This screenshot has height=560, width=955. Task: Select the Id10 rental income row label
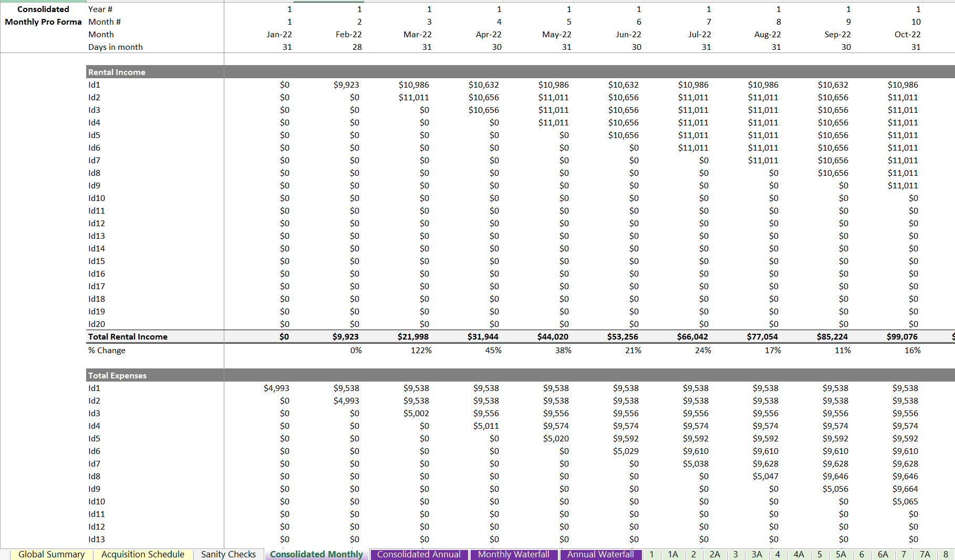[x=97, y=198]
